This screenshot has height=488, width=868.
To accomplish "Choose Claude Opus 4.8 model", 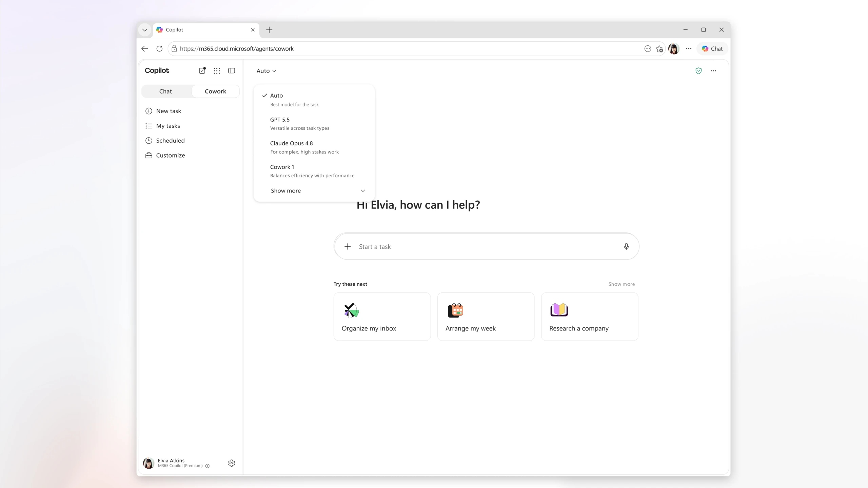I will pyautogui.click(x=314, y=147).
